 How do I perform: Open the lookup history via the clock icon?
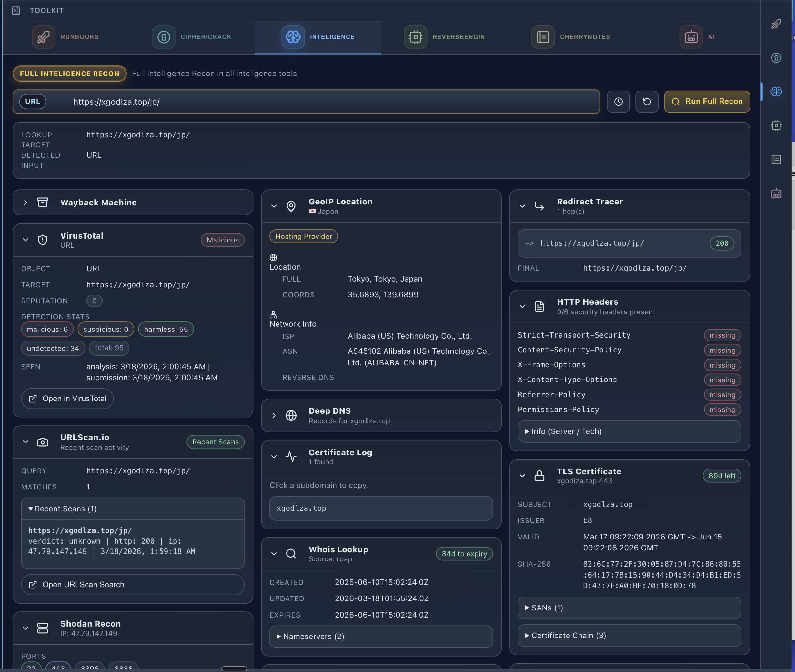pos(618,101)
